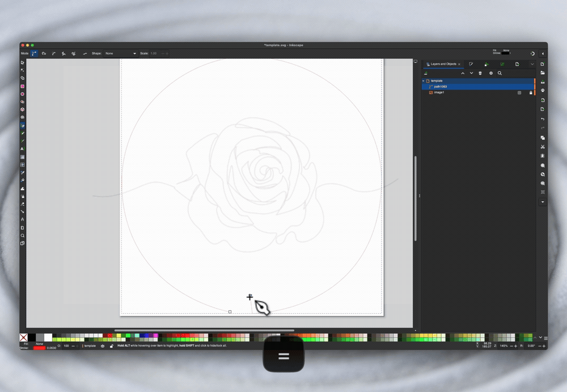This screenshot has height=392, width=567.
Task: Select the Dropper color picker tool
Action: coord(23,173)
